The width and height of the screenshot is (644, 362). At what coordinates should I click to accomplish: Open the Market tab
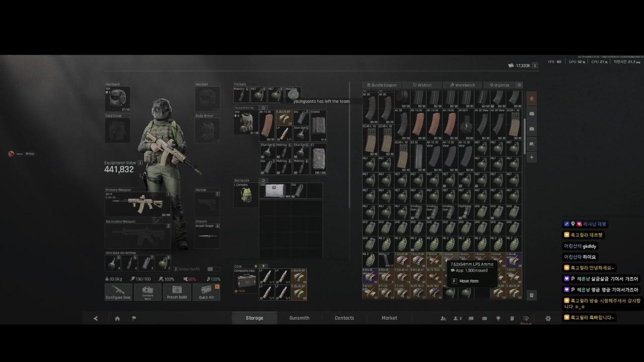click(389, 318)
